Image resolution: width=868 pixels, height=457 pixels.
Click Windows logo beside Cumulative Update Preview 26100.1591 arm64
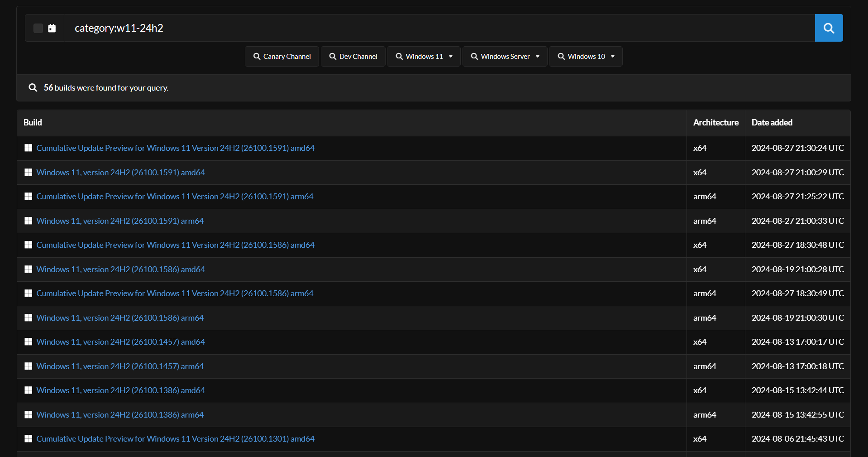point(29,197)
